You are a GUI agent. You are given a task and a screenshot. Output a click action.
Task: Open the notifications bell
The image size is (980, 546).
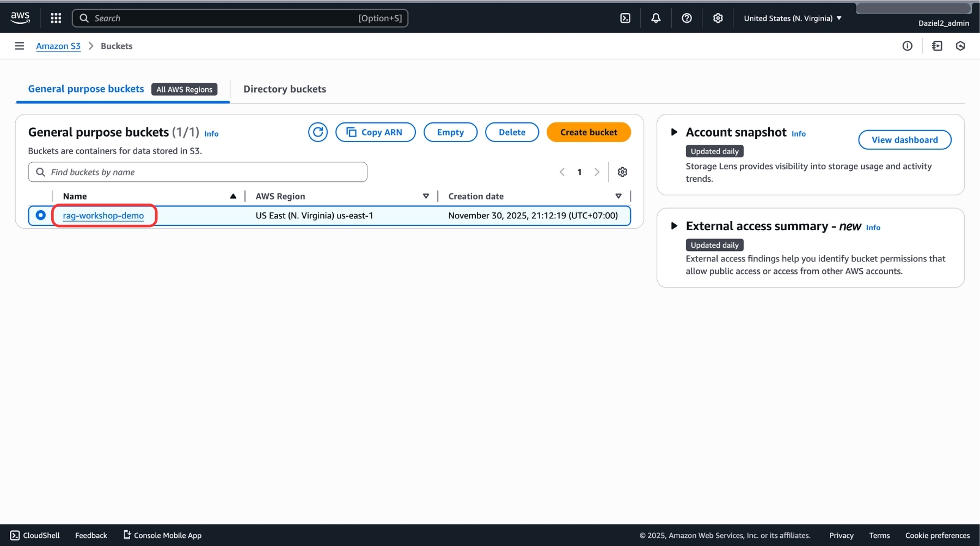[x=656, y=18]
